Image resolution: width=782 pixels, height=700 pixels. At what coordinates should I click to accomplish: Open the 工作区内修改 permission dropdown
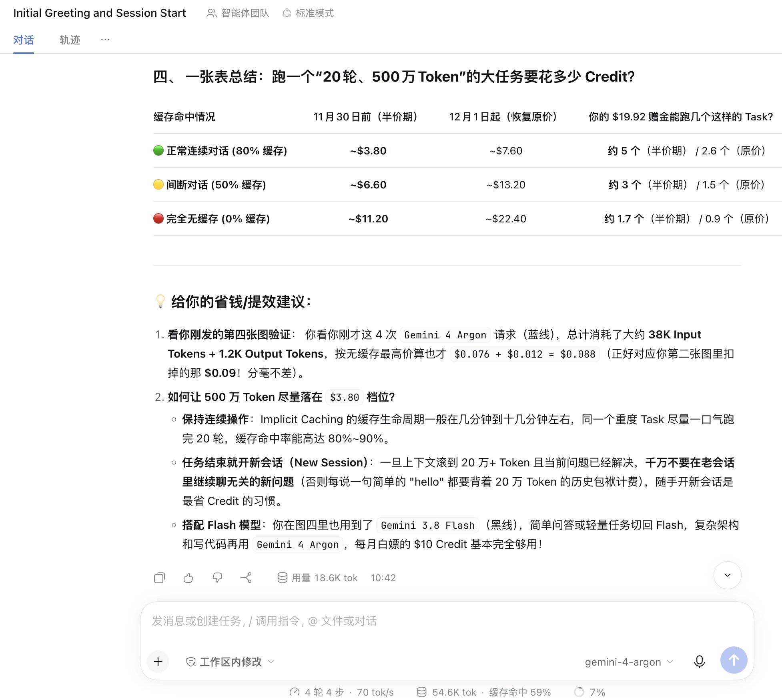230,662
